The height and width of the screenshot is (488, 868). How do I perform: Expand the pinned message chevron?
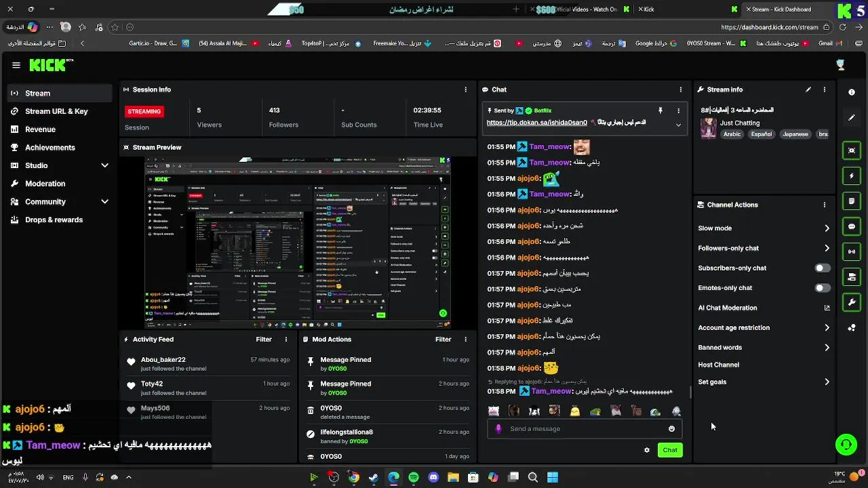click(678, 125)
